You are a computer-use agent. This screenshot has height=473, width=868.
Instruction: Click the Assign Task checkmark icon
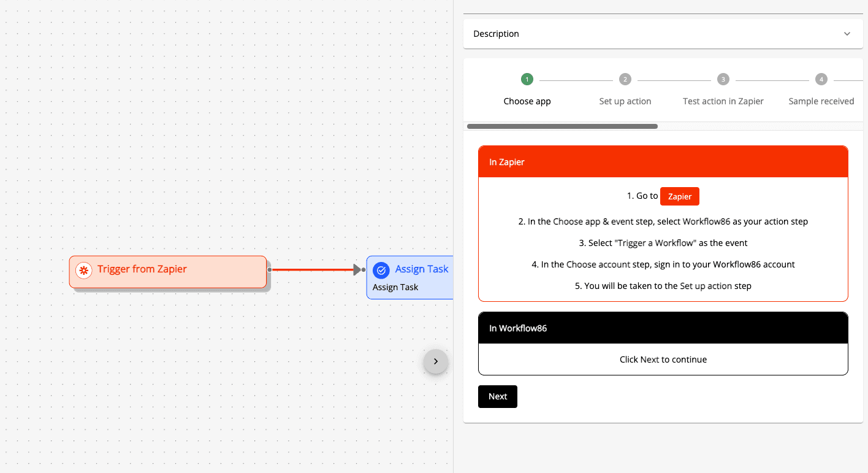[381, 270]
